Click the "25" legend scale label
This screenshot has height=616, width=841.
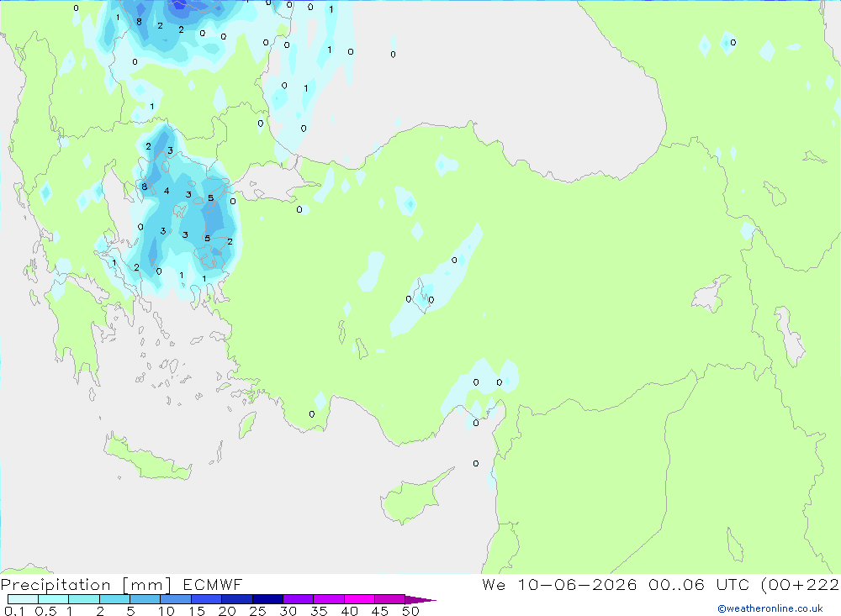click(257, 611)
